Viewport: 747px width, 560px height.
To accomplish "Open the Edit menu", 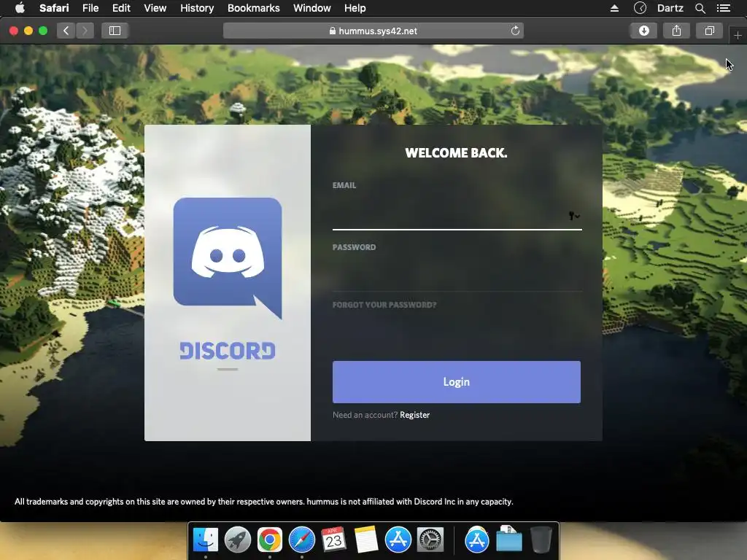I will pyautogui.click(x=121, y=8).
